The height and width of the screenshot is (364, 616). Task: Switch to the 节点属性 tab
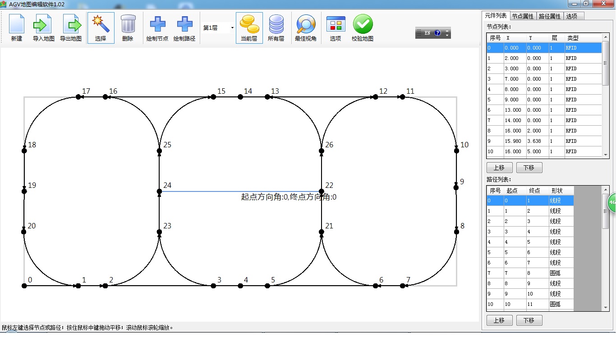[x=523, y=16]
